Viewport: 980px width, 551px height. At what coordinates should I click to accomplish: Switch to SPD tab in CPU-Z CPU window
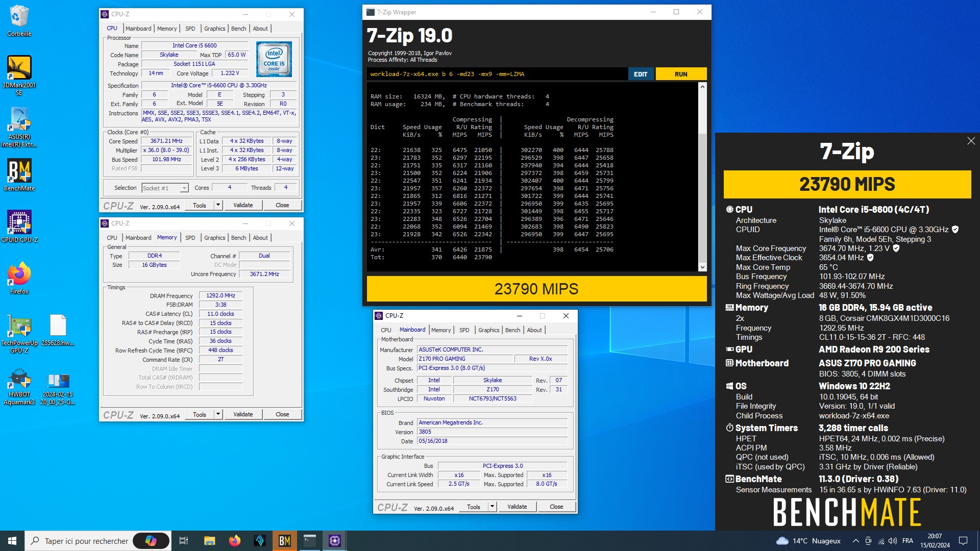point(190,29)
